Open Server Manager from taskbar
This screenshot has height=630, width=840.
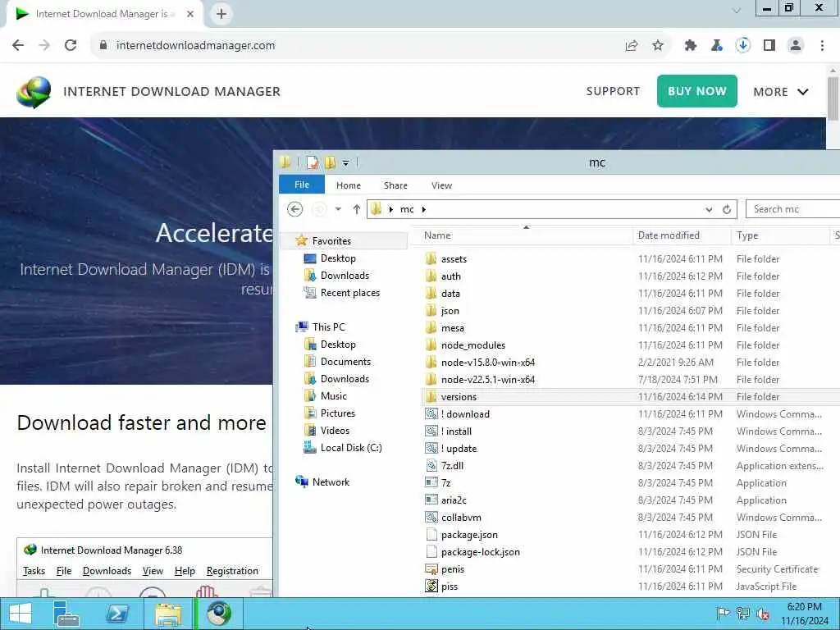(67, 614)
